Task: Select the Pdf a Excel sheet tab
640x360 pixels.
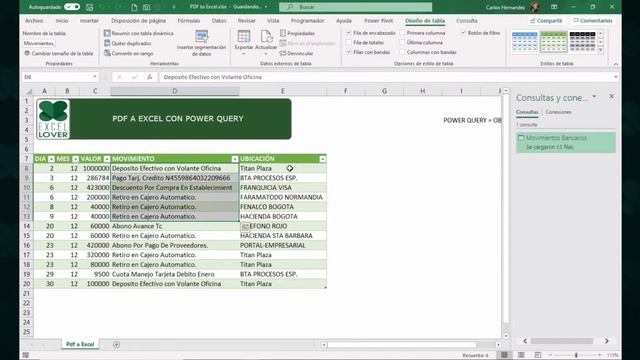Action: tap(80, 344)
